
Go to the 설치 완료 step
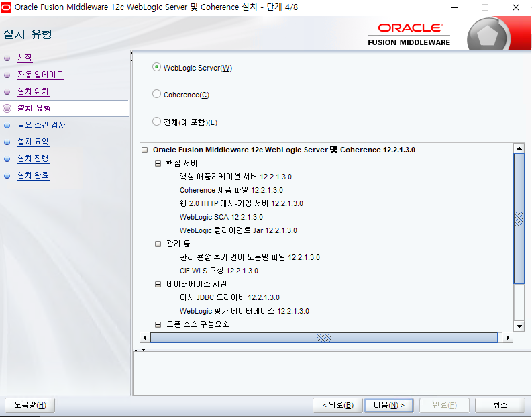pos(33,175)
